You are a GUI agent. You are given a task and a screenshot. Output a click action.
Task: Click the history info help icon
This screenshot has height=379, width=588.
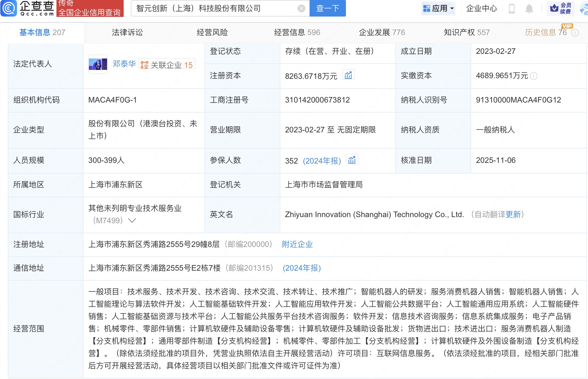575,33
